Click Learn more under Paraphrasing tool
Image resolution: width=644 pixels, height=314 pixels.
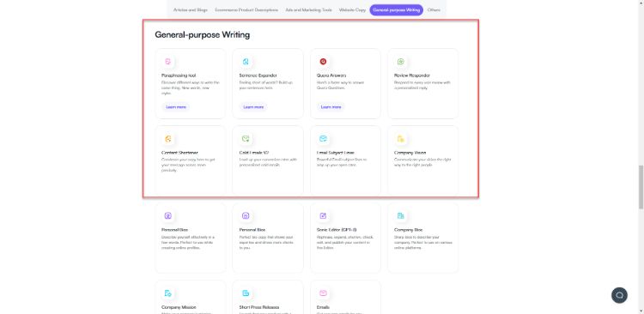(x=176, y=106)
